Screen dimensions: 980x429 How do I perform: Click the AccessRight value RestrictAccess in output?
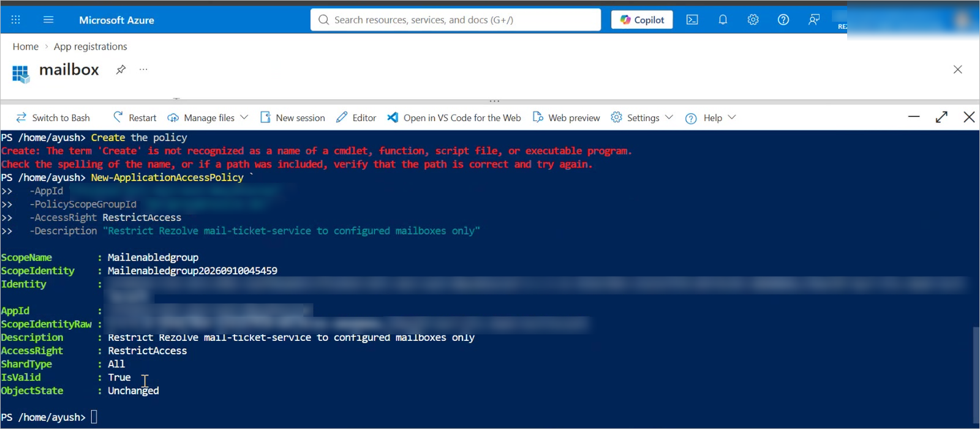pos(148,351)
